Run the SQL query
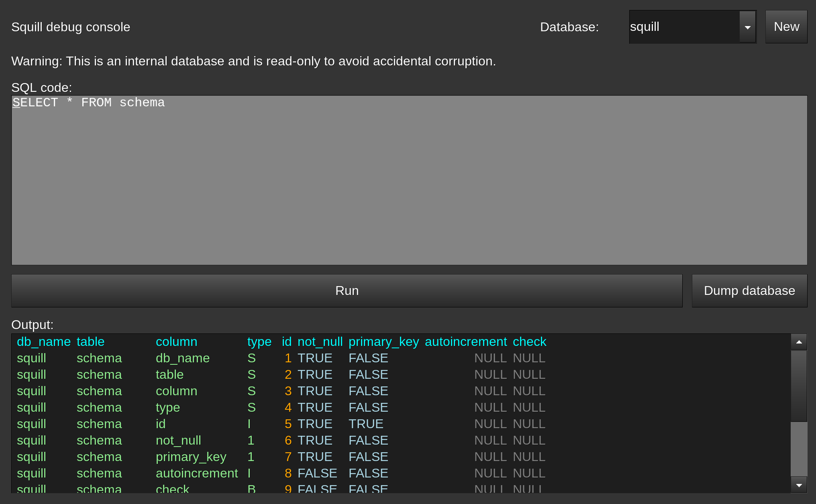The width and height of the screenshot is (816, 504). [x=347, y=291]
